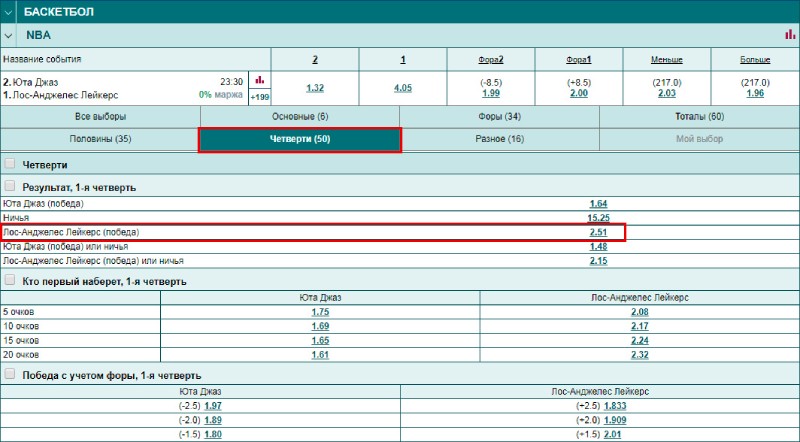Tick the Четверти checkbox
800x442 pixels.
(9, 164)
